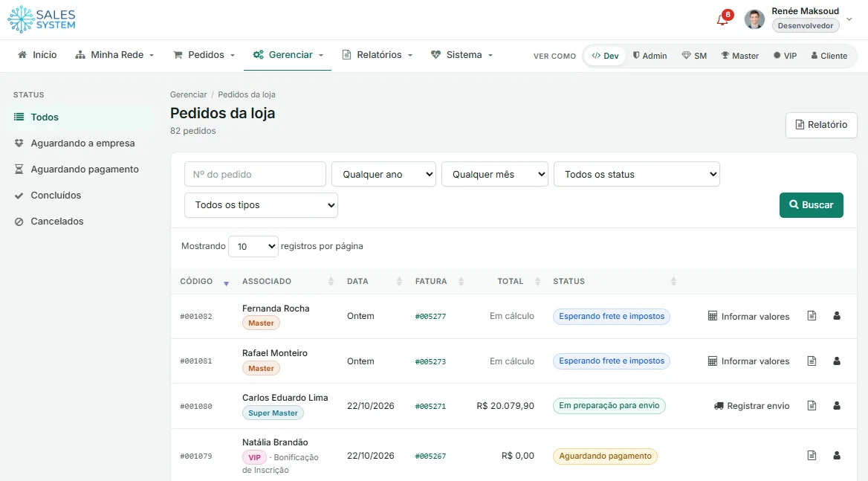Screen dimensions: 868x481
Task: Open the Todos os tipos dropdown
Action: (x=261, y=205)
